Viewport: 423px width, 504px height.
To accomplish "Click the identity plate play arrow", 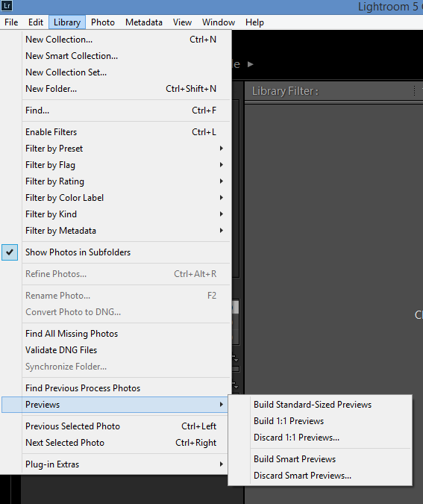I will [x=251, y=64].
